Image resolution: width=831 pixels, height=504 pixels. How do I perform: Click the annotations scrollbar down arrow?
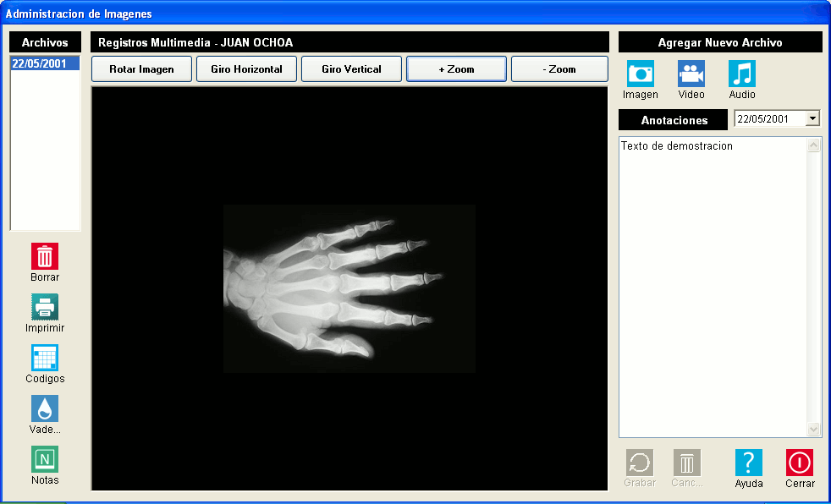[814, 430]
